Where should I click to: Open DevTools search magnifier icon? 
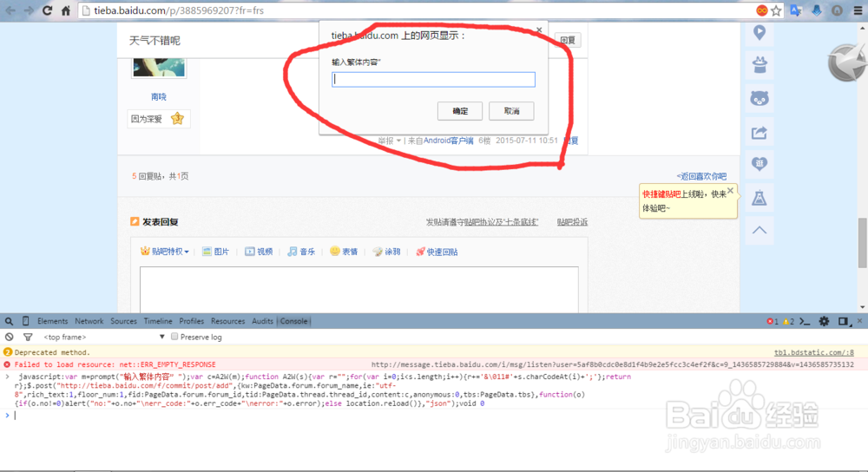[9, 321]
